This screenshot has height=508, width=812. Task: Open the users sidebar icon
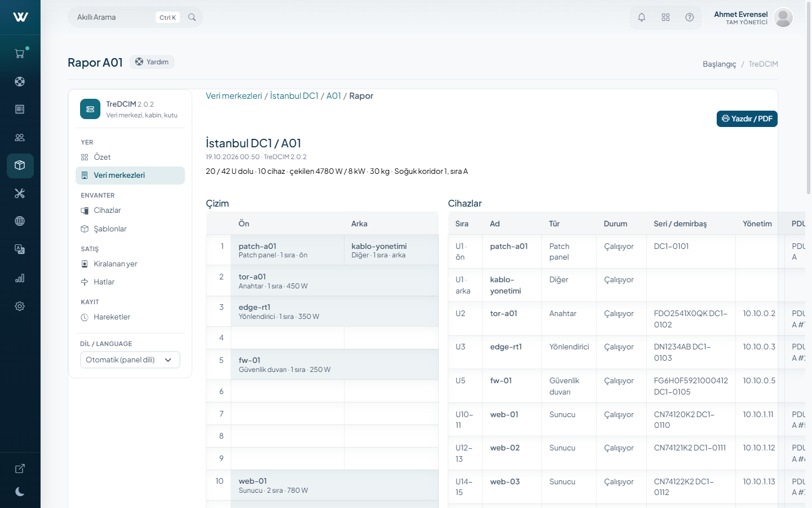click(x=20, y=137)
